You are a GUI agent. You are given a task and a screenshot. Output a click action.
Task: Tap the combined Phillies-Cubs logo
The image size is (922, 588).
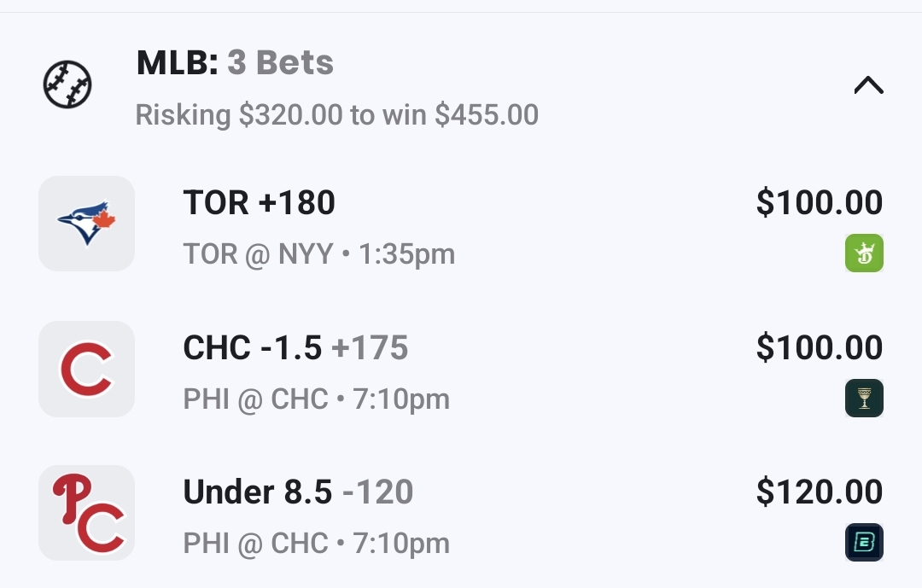(x=86, y=513)
